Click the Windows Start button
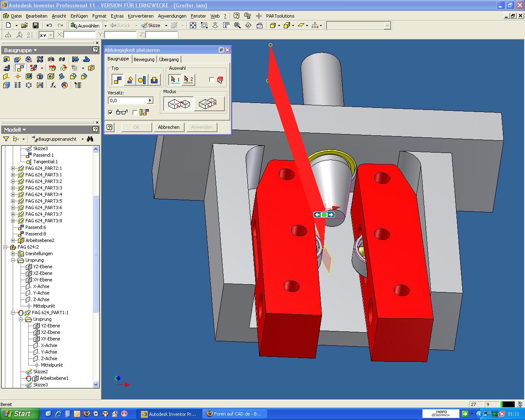 (x=19, y=414)
